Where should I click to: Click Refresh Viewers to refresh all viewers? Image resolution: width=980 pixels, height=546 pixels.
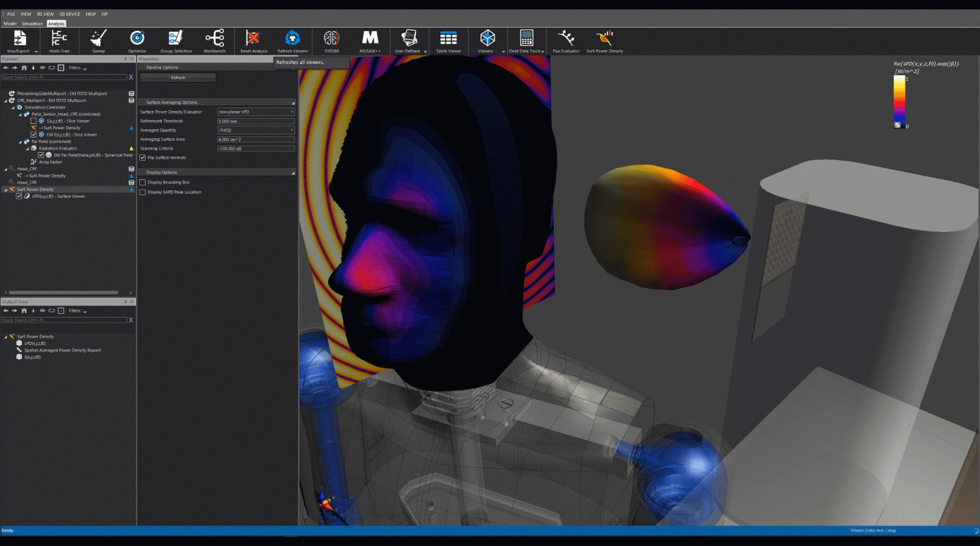click(292, 41)
